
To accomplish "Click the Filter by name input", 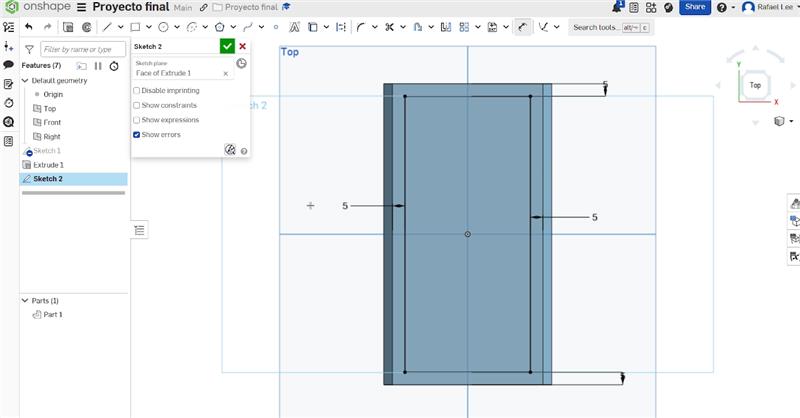I will click(83, 49).
